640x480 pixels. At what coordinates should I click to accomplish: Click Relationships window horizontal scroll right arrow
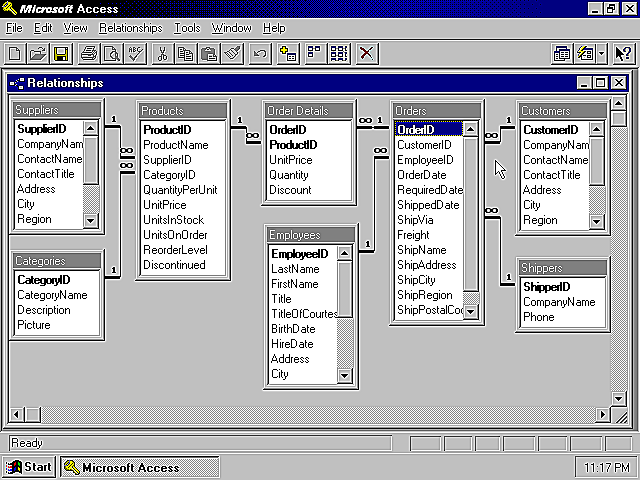tap(603, 415)
